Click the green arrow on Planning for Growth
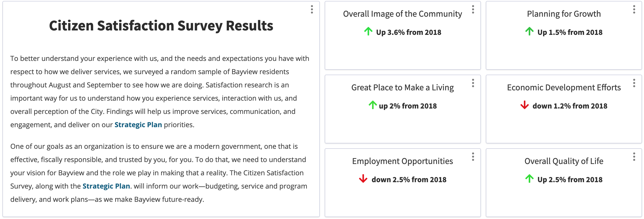This screenshot has width=644, height=219. tap(529, 32)
